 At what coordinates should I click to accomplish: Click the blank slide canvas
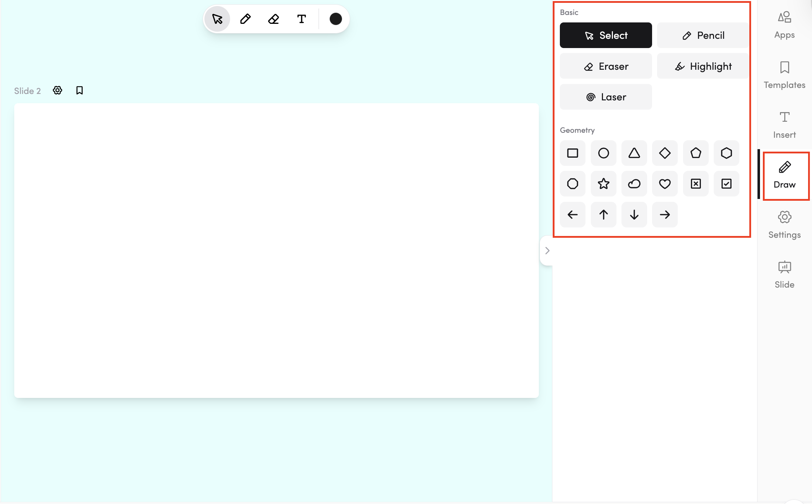point(276,251)
